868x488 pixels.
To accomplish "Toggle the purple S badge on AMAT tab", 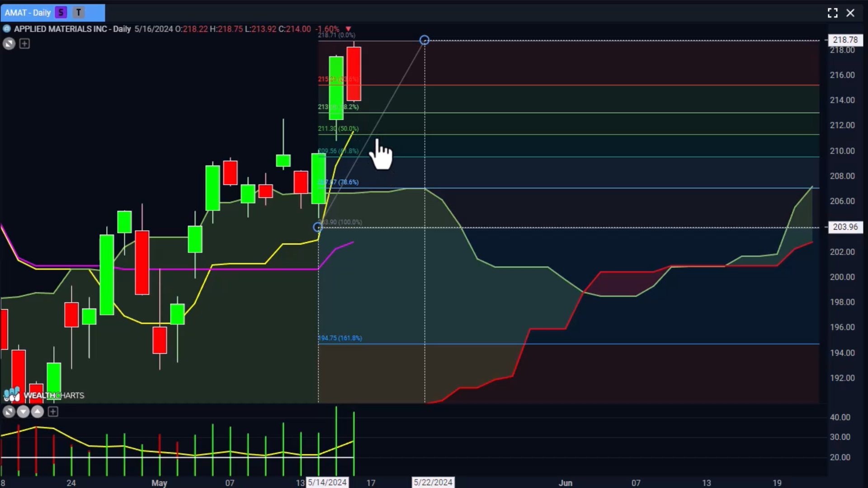I will coord(61,13).
